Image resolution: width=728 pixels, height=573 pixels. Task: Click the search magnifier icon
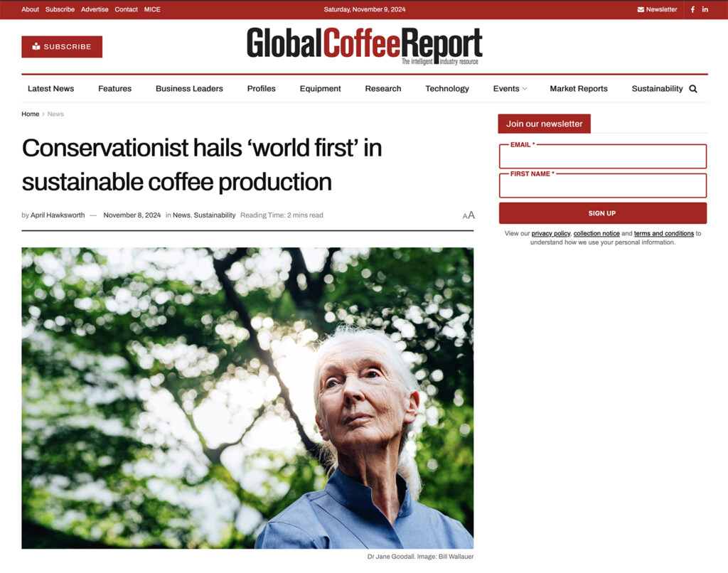[693, 89]
